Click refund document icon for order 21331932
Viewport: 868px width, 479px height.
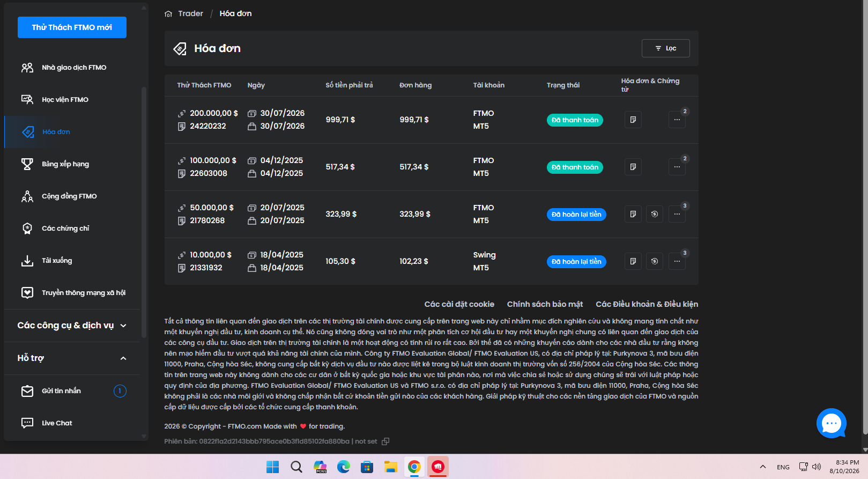click(x=655, y=261)
